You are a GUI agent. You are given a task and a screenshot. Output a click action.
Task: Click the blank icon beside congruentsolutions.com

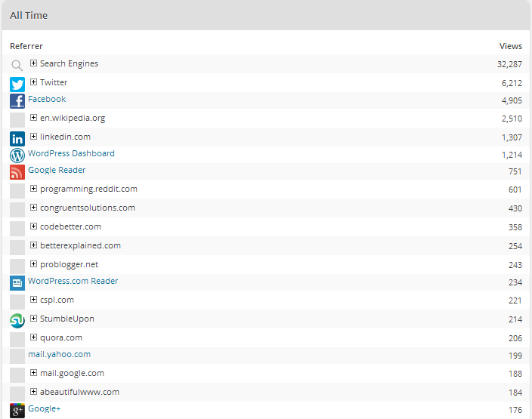17,210
